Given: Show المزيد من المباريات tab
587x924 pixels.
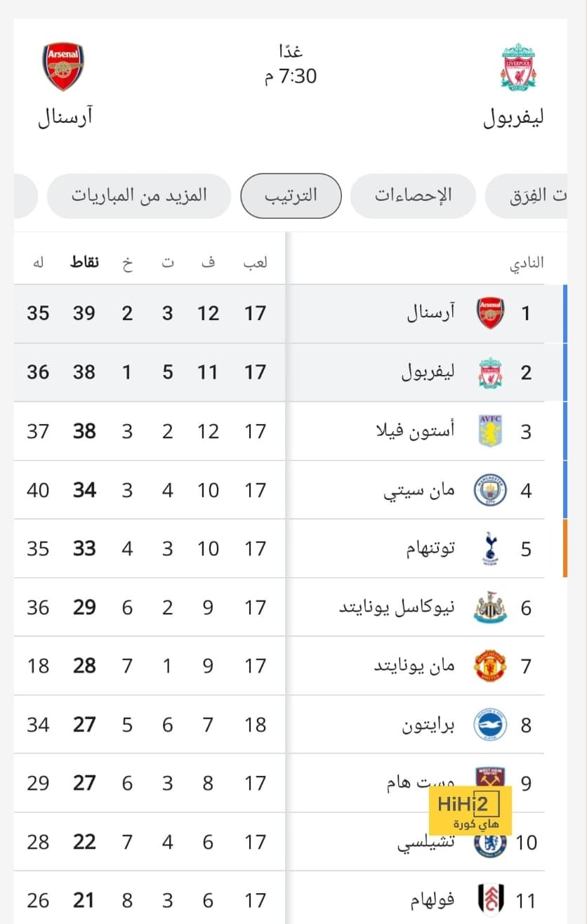Looking at the screenshot, I should pos(139,195).
